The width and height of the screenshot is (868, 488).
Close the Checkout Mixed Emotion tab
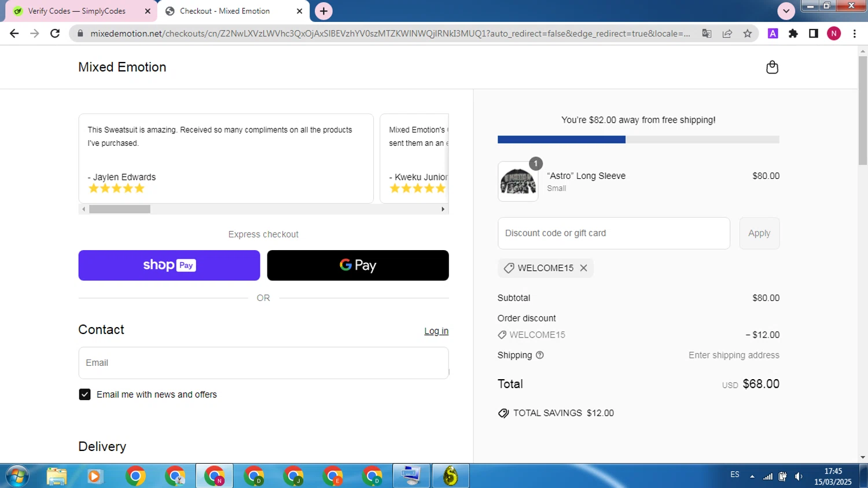point(299,11)
